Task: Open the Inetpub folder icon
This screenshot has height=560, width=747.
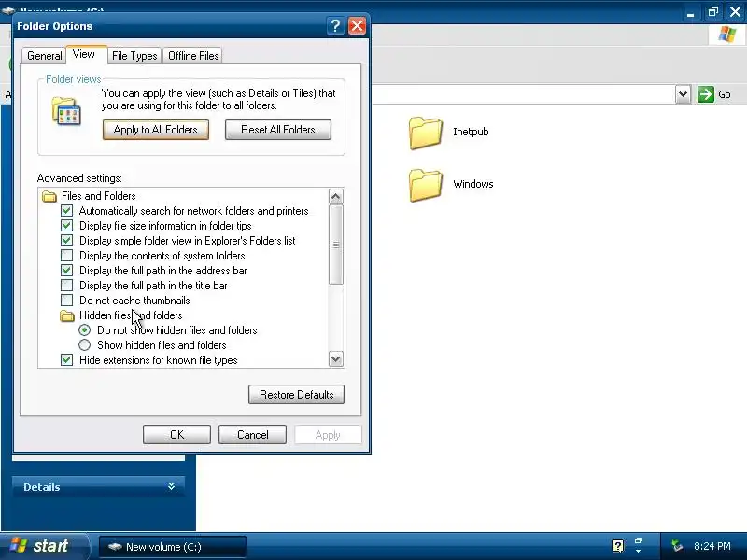Action: click(425, 133)
